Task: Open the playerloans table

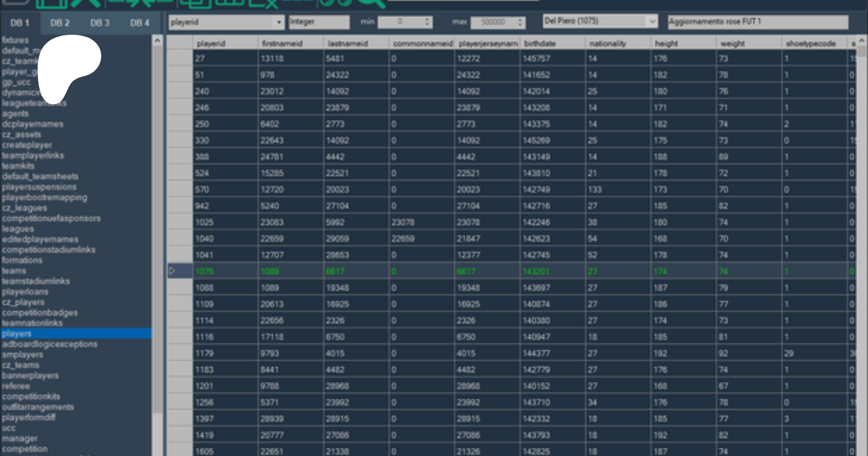Action: pyautogui.click(x=25, y=292)
